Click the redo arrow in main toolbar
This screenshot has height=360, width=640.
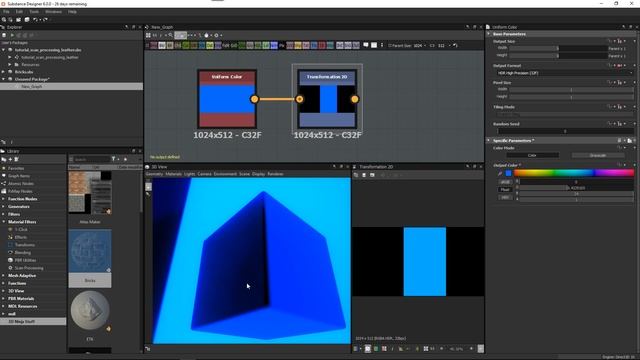[x=45, y=20]
